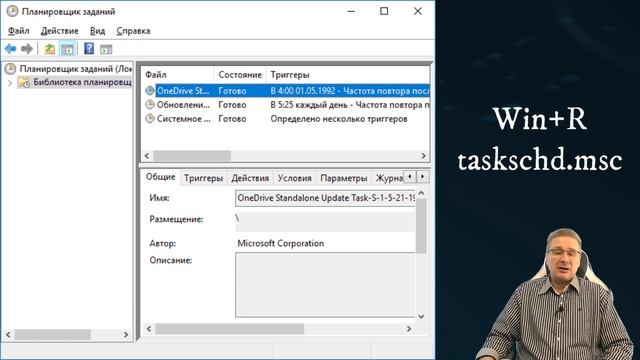Toggle the Show/Hide action pane icon
Image resolution: width=640 pixels, height=360 pixels.
106,49
